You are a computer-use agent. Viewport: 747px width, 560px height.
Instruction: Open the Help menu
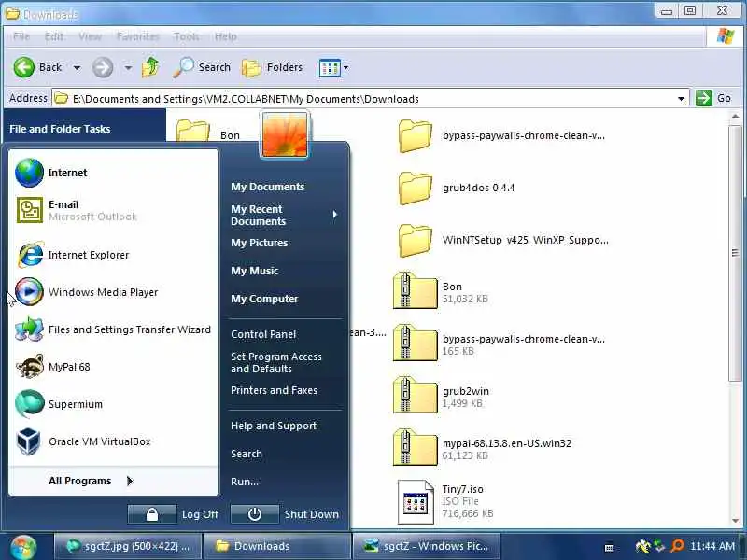click(x=225, y=36)
